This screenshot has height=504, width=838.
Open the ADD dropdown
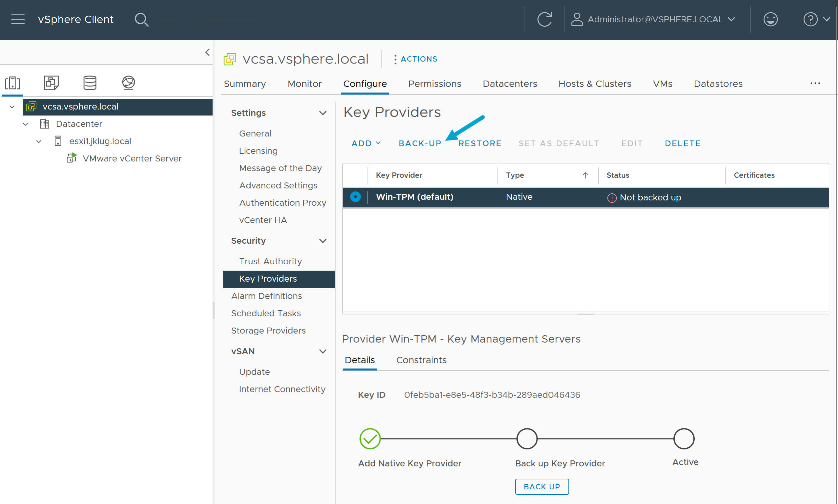(x=366, y=143)
